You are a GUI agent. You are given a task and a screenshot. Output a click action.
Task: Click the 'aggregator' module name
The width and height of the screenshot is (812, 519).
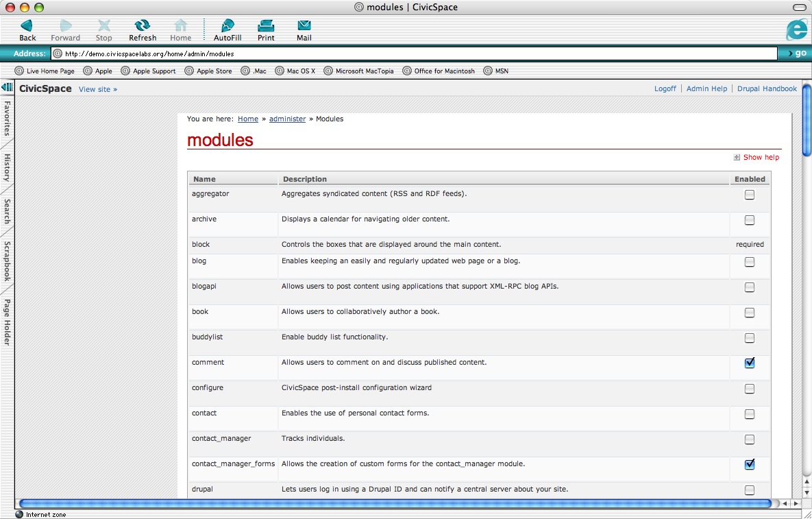click(x=210, y=194)
